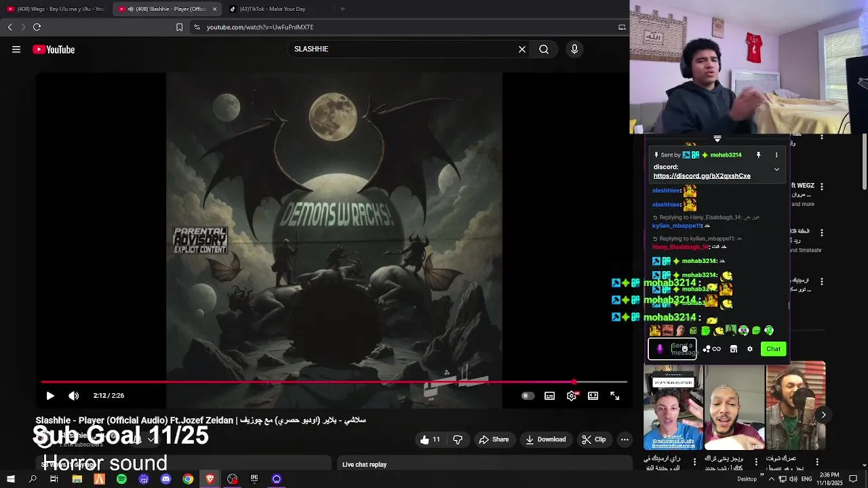The height and width of the screenshot is (488, 868).
Task: Bookmark this page in address bar
Action: [179, 27]
